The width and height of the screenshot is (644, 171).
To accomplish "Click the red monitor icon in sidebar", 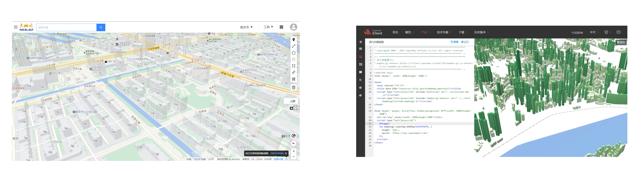I will pos(361,57).
